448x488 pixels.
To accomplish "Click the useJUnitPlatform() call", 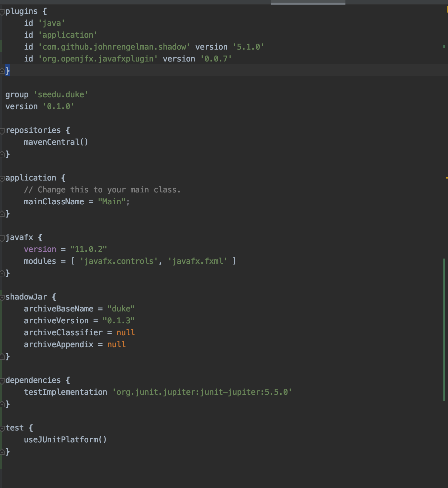I will [65, 440].
